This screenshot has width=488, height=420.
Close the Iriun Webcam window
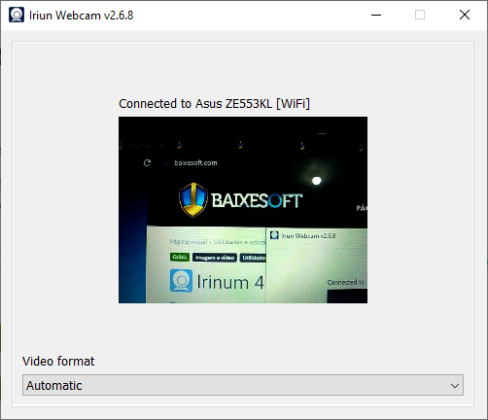point(464,15)
